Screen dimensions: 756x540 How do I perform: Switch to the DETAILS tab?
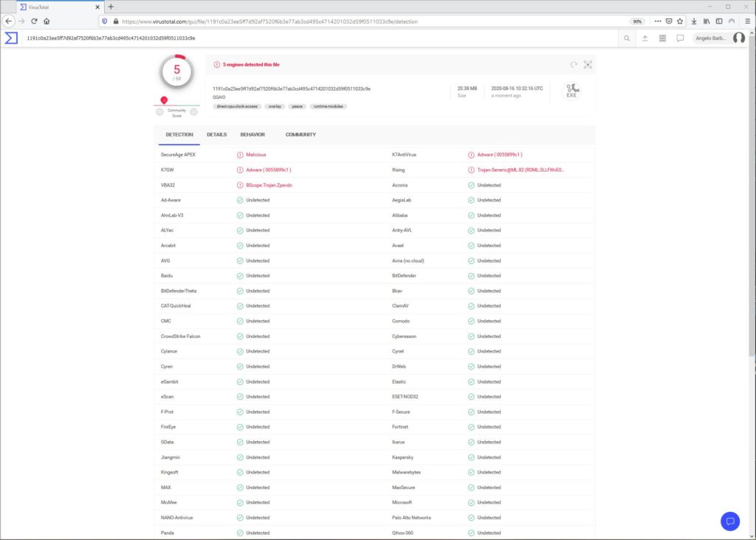[216, 135]
